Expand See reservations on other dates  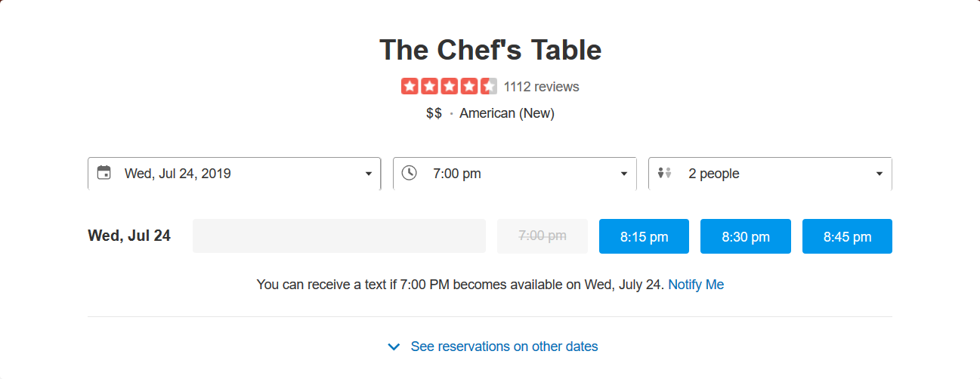504,347
